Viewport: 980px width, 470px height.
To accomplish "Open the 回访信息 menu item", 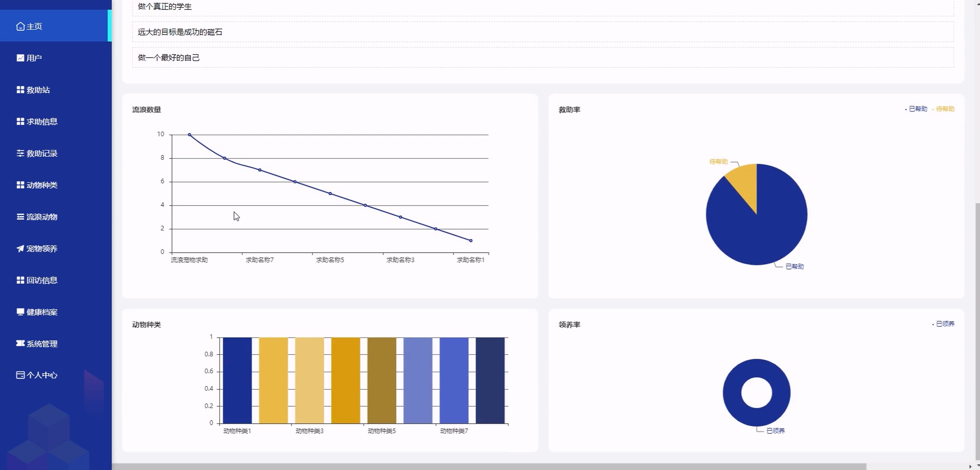I will point(42,280).
